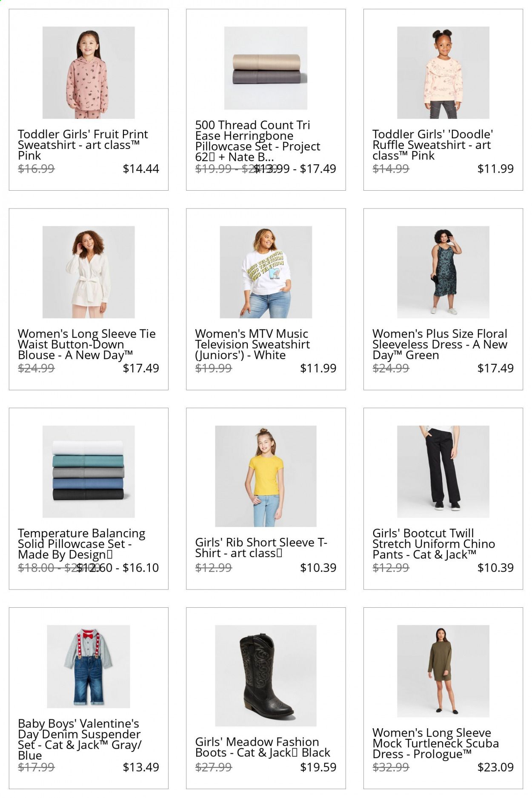Click the $14.44 price on Fruit Print Sweatshirt
This screenshot has width=532, height=798.
tap(141, 169)
